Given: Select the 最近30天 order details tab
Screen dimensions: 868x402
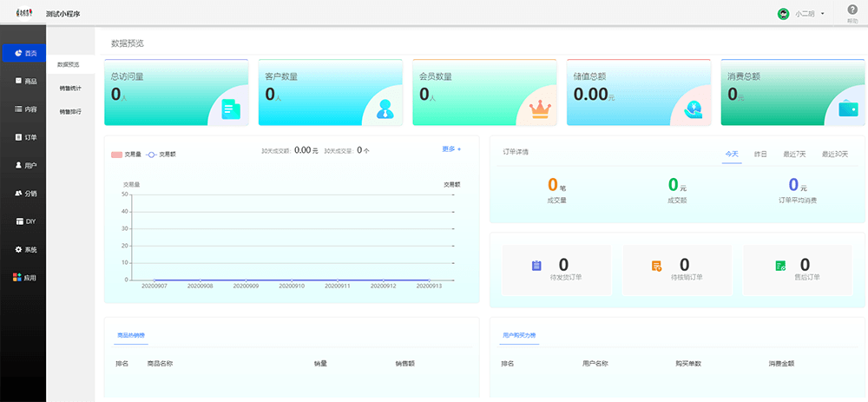Looking at the screenshot, I should point(835,154).
